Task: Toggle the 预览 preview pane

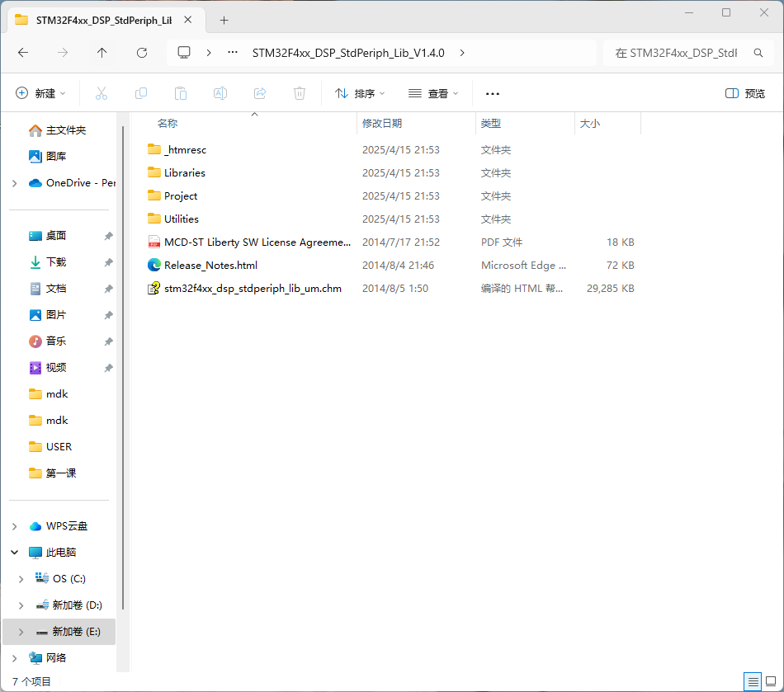Action: pyautogui.click(x=744, y=93)
